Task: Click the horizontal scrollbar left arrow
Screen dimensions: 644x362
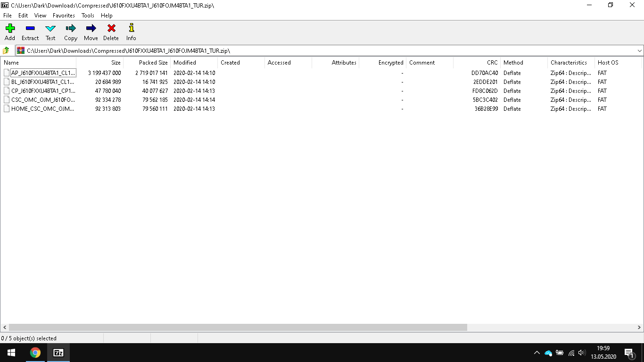Action: click(x=5, y=327)
